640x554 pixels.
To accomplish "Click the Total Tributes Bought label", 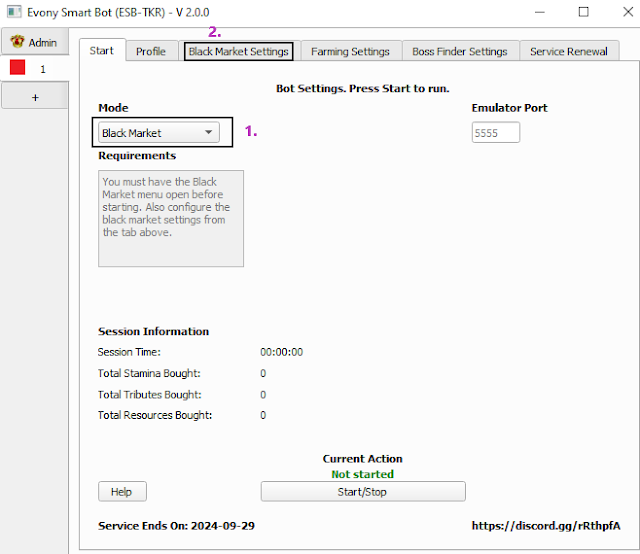I will 149,394.
